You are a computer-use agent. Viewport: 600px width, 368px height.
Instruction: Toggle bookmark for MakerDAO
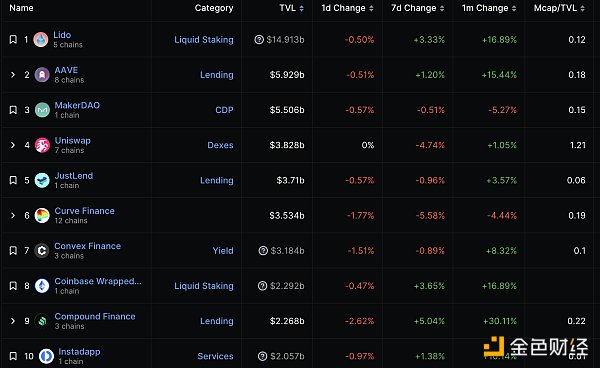coord(13,110)
